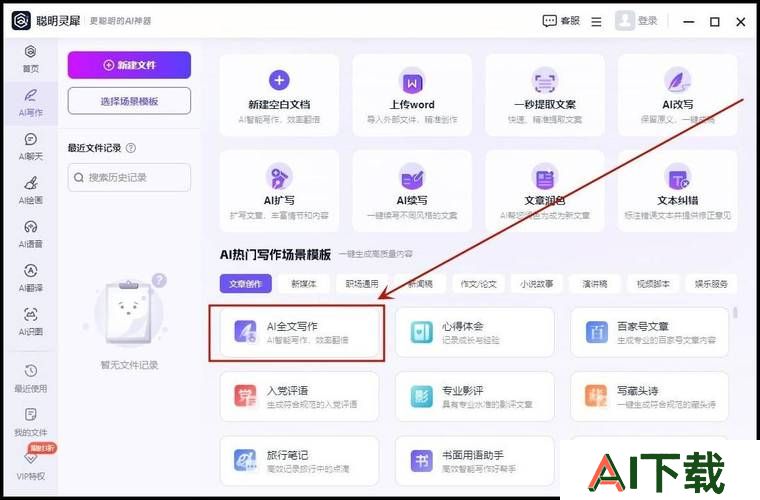Select the 文章创作 tab
This screenshot has height=500, width=760.
point(246,284)
